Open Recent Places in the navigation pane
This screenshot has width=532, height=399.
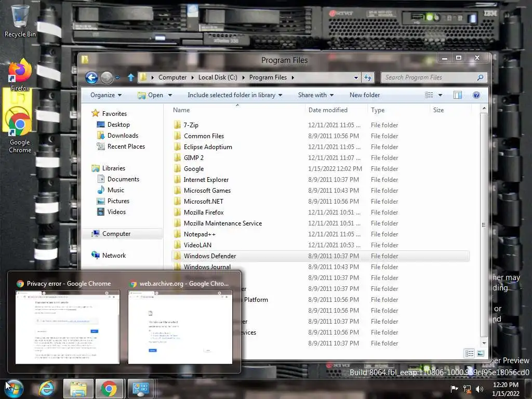[x=121, y=146]
